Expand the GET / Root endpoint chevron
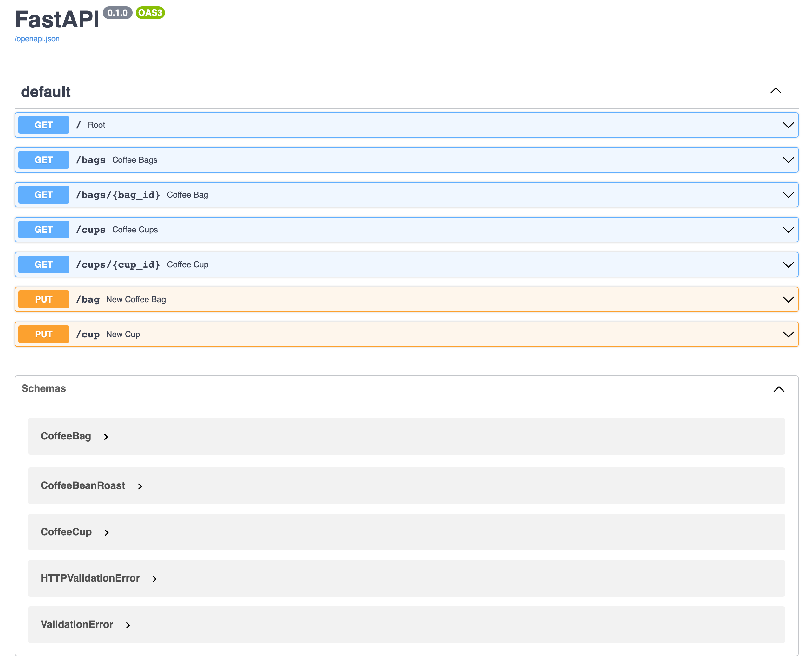This screenshot has height=664, width=812. (x=788, y=125)
